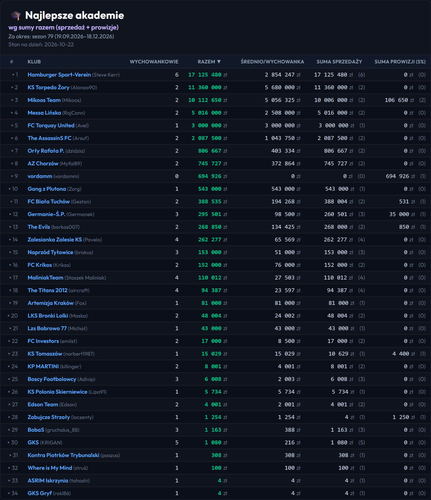Open the Gang z Plutona link

pos(47,189)
